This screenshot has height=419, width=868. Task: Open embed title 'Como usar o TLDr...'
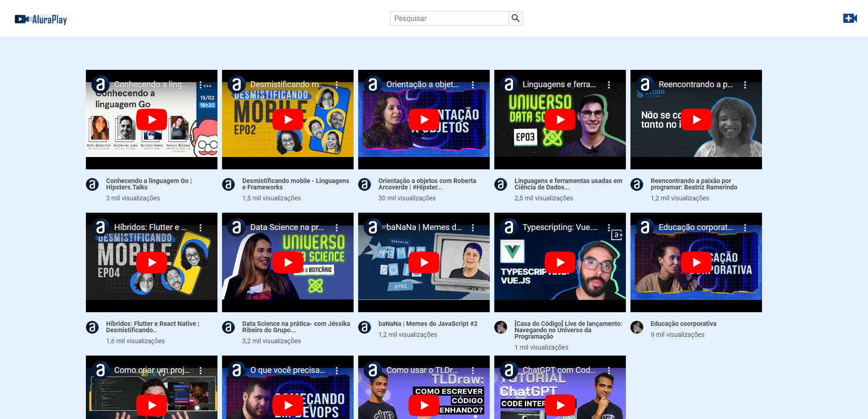coord(422,370)
